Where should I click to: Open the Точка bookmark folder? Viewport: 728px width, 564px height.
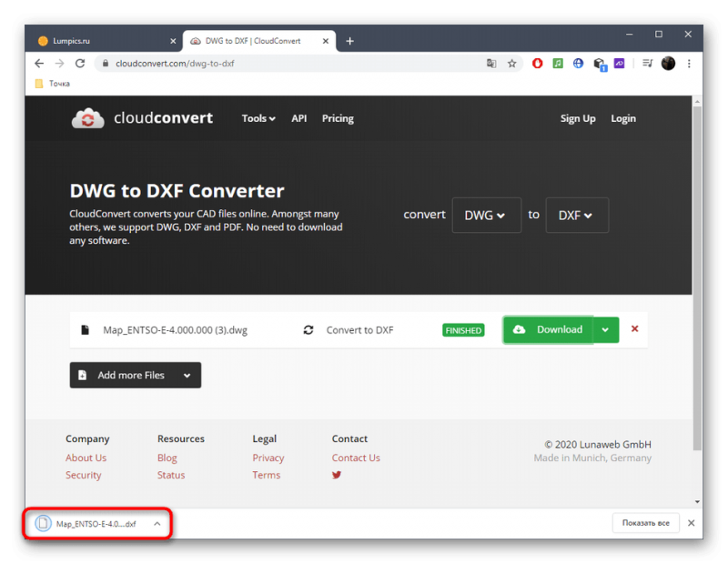point(53,84)
